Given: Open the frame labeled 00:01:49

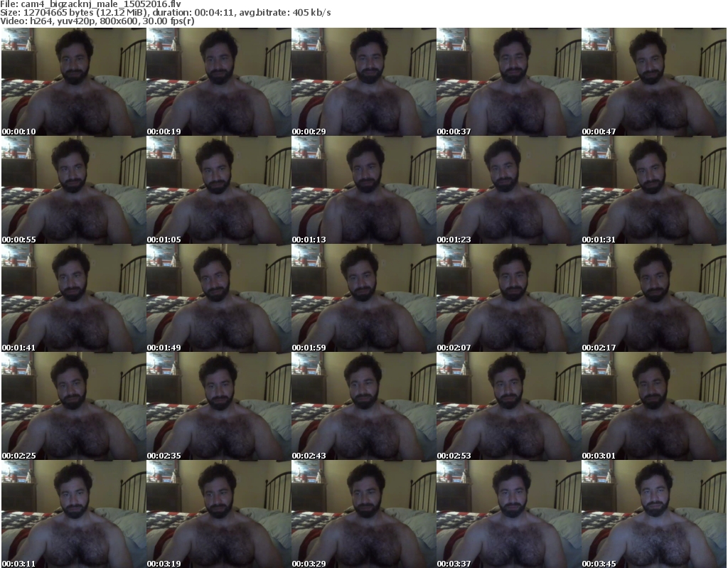Looking at the screenshot, I should (x=219, y=298).
